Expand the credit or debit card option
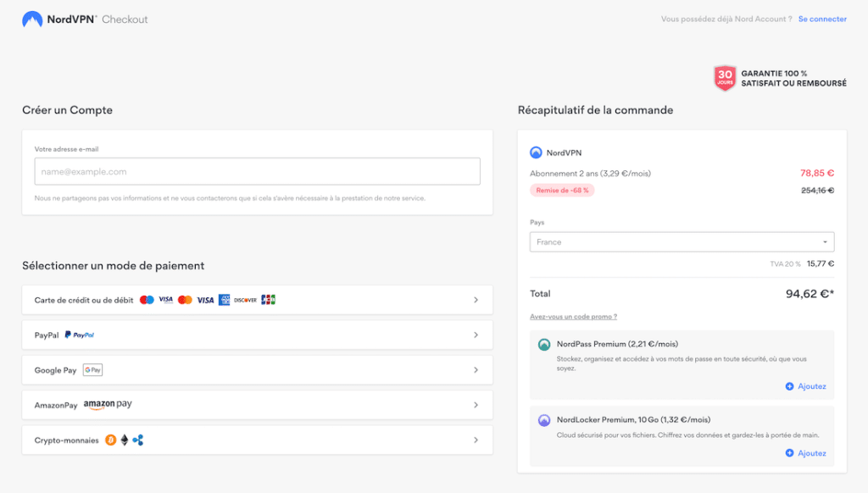868x493 pixels. tap(476, 300)
